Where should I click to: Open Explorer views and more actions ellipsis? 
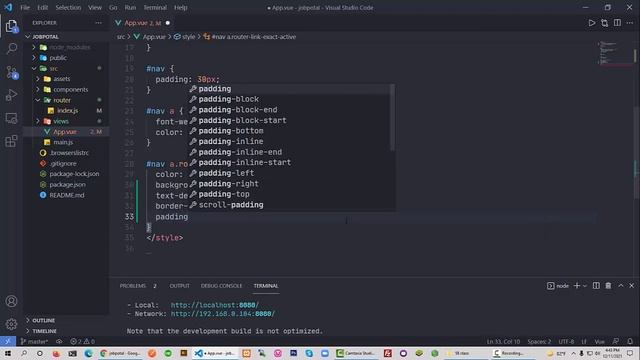(x=98, y=23)
